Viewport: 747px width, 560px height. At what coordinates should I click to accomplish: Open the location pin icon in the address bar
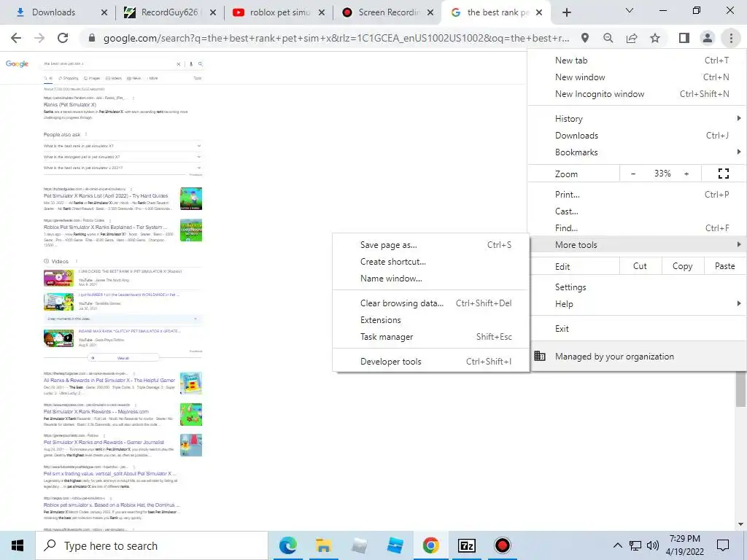click(584, 38)
